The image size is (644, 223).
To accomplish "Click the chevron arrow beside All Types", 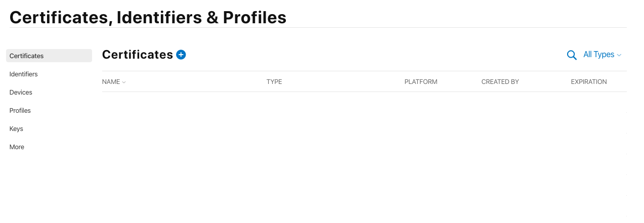I will tap(619, 55).
